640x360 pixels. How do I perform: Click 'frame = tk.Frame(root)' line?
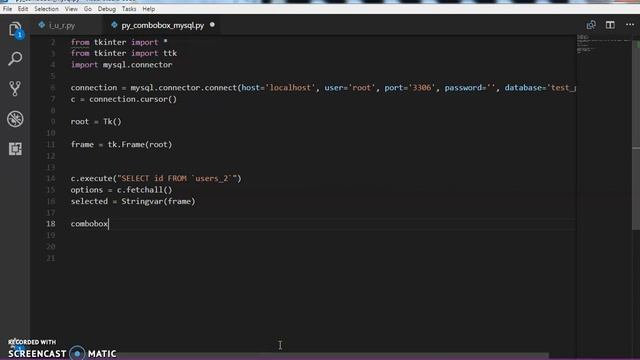(122, 144)
